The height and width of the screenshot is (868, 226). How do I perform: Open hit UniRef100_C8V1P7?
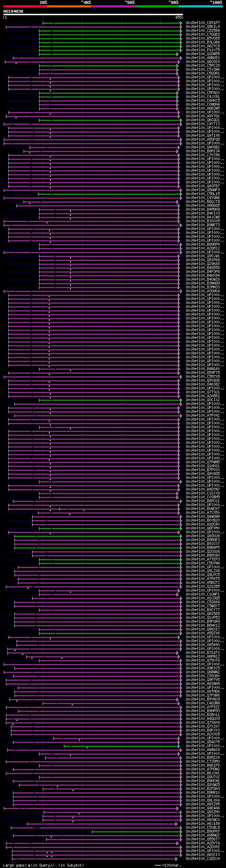coord(203,23)
